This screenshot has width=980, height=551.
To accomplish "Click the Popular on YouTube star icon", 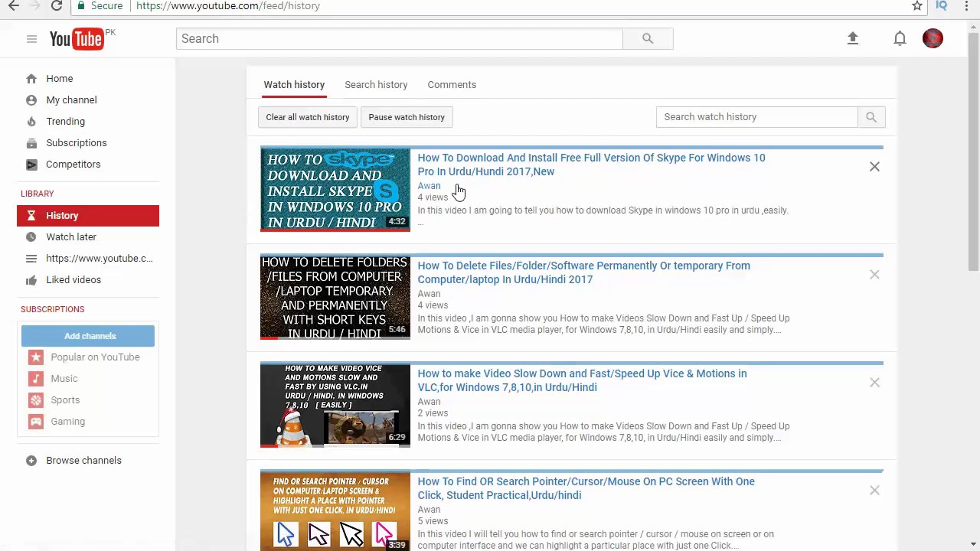I will [x=36, y=357].
